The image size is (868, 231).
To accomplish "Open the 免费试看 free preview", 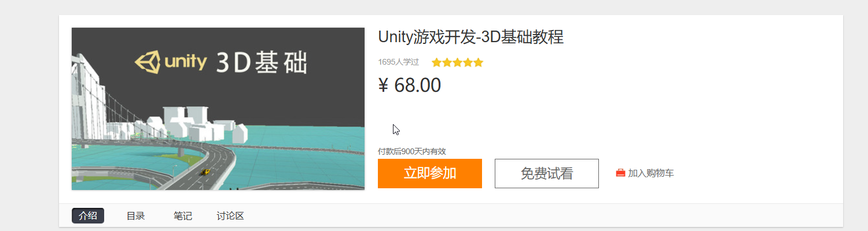I will (x=547, y=173).
